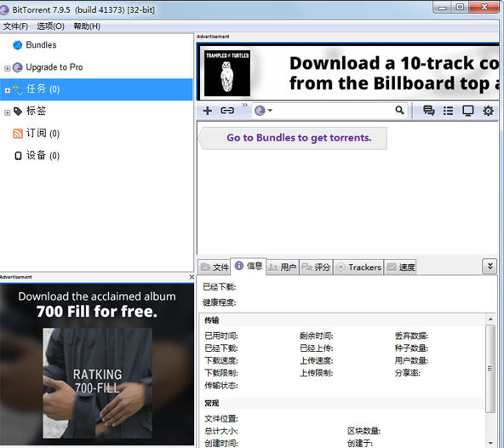Click Go to Bundles to get torrents
The height and width of the screenshot is (448, 504).
[299, 138]
